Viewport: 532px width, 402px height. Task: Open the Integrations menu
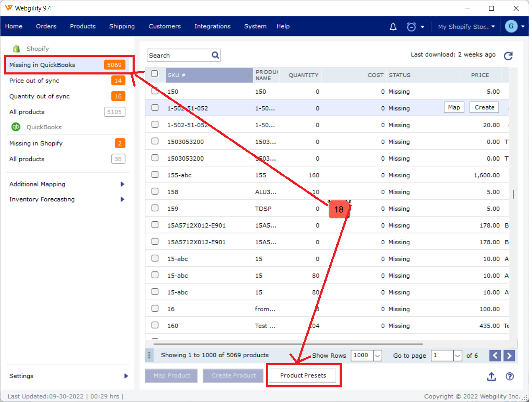(x=212, y=26)
